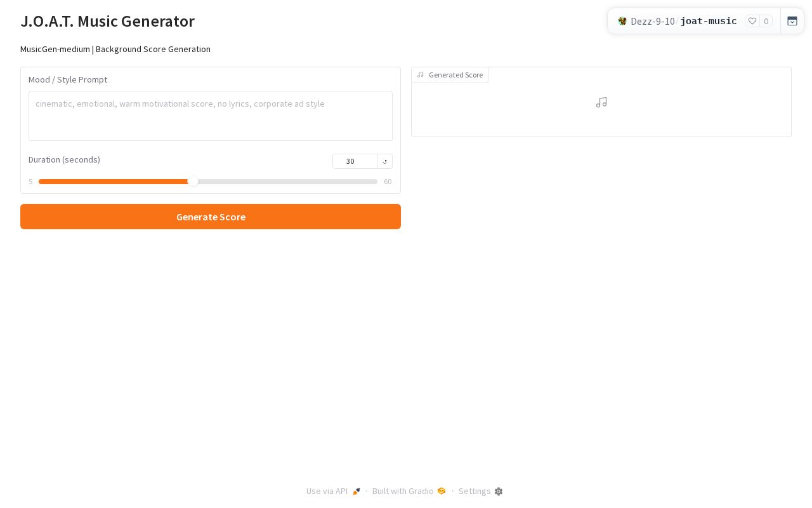This screenshot has width=812, height=508.
Task: Open Settings in the footer
Action: [x=480, y=491]
